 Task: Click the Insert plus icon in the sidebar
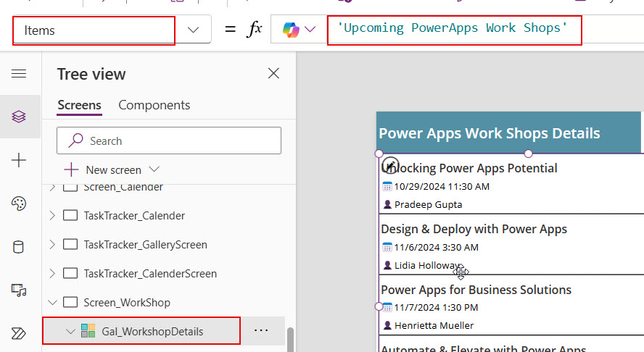[x=19, y=160]
